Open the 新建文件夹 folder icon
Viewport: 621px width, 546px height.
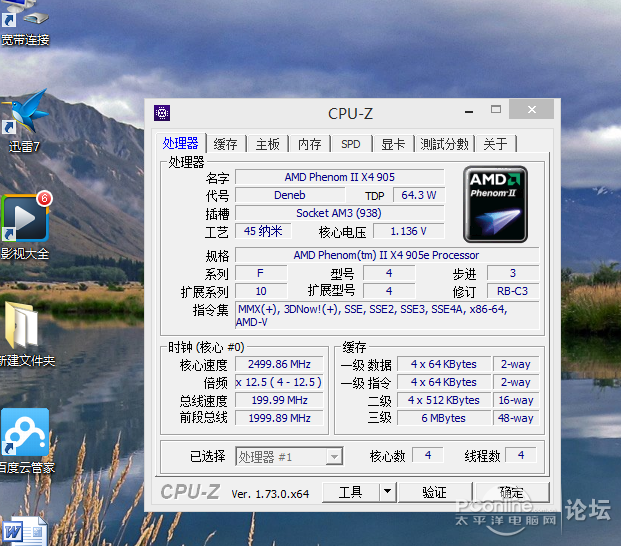[x=26, y=333]
